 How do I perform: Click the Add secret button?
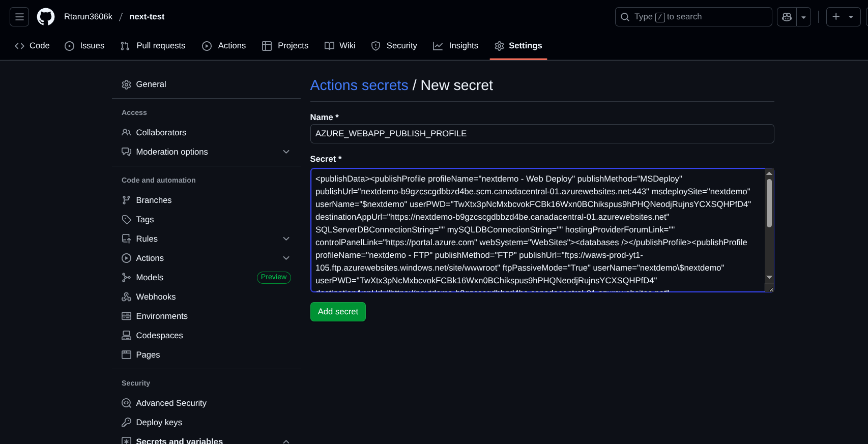pos(338,312)
